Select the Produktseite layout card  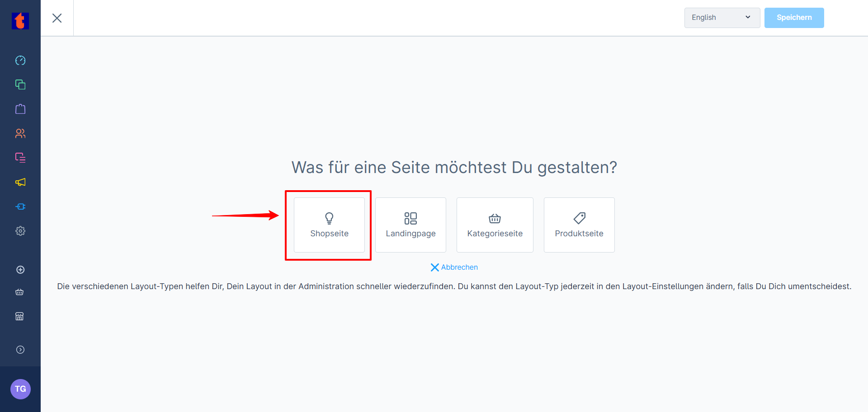coord(579,225)
